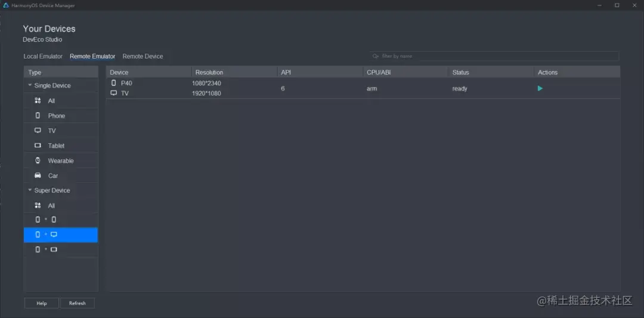Click the 1920*1080 resolution value
644x318 pixels.
coord(206,93)
